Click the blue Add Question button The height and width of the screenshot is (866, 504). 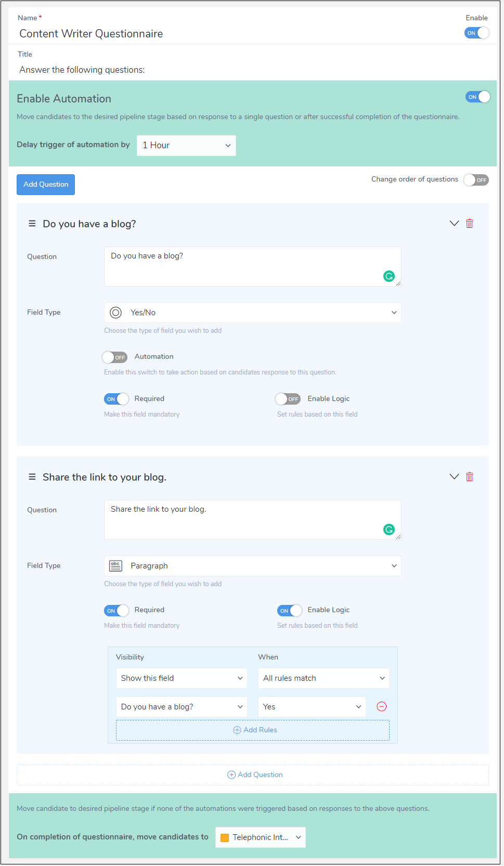tap(46, 185)
